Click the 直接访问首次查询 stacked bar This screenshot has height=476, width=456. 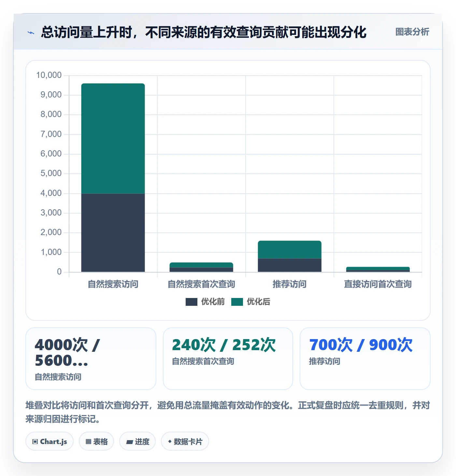[378, 269]
